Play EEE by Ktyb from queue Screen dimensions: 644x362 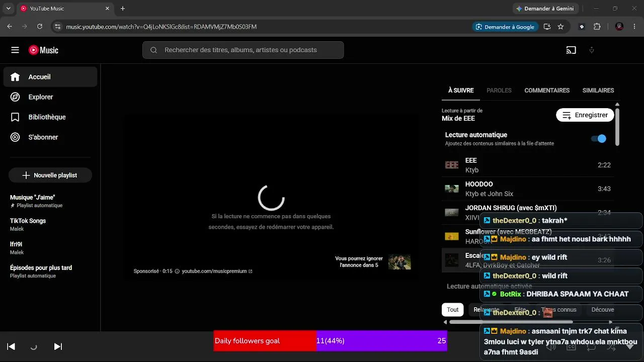click(x=528, y=165)
